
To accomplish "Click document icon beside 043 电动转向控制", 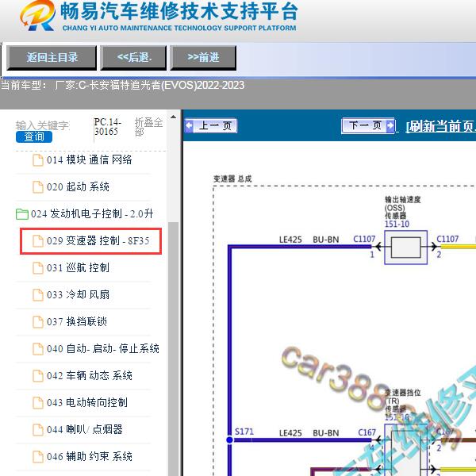I will coord(37,403).
